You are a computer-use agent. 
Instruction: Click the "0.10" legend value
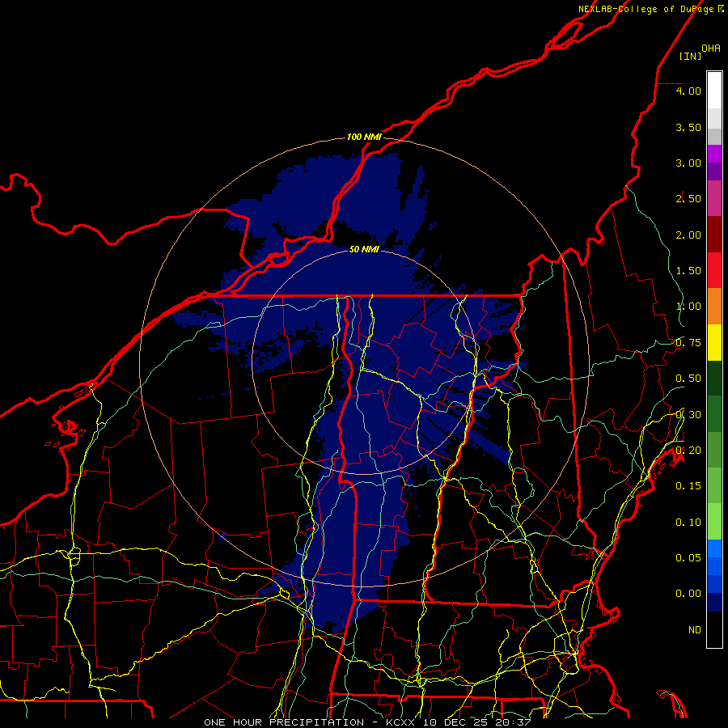click(688, 523)
